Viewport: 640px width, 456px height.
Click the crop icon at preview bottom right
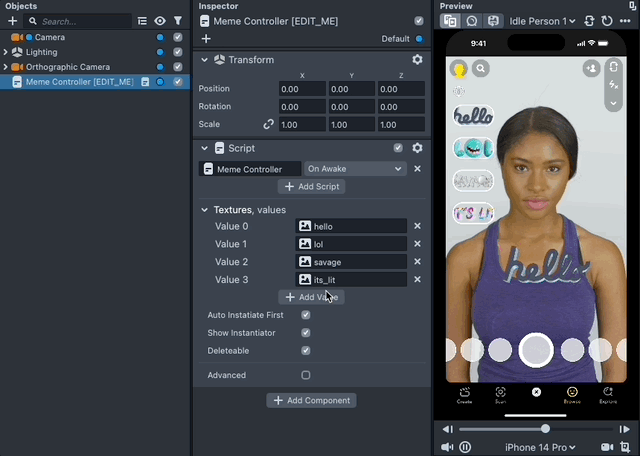tap(625, 447)
